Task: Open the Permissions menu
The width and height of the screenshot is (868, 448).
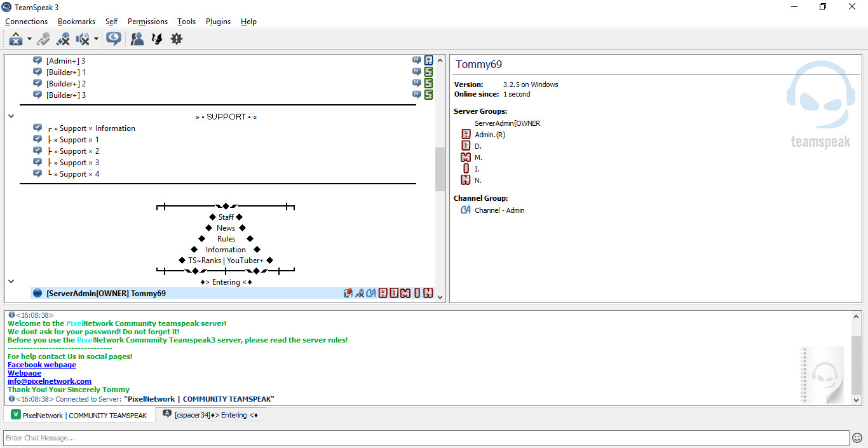Action: click(x=147, y=22)
